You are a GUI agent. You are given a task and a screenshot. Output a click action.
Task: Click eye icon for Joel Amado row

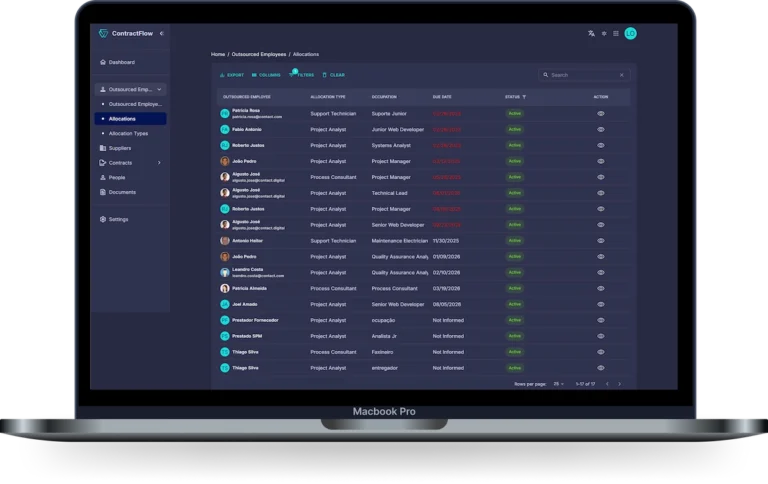pos(601,304)
